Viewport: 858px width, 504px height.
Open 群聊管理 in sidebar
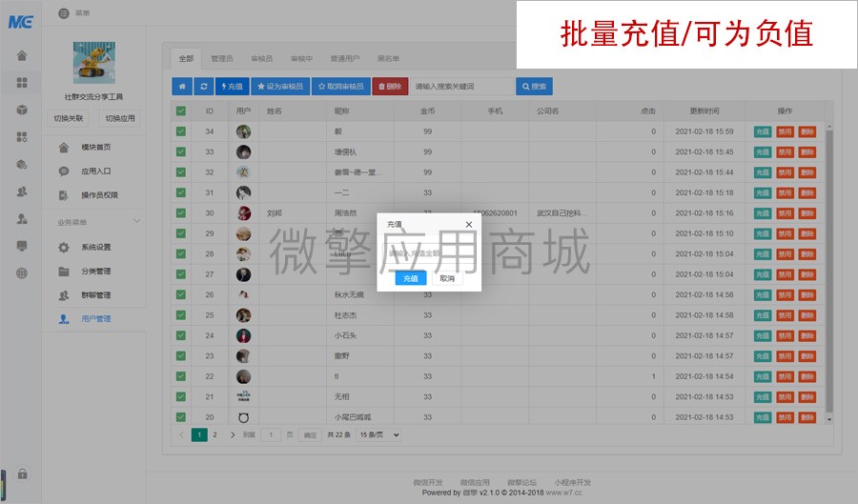tap(94, 295)
